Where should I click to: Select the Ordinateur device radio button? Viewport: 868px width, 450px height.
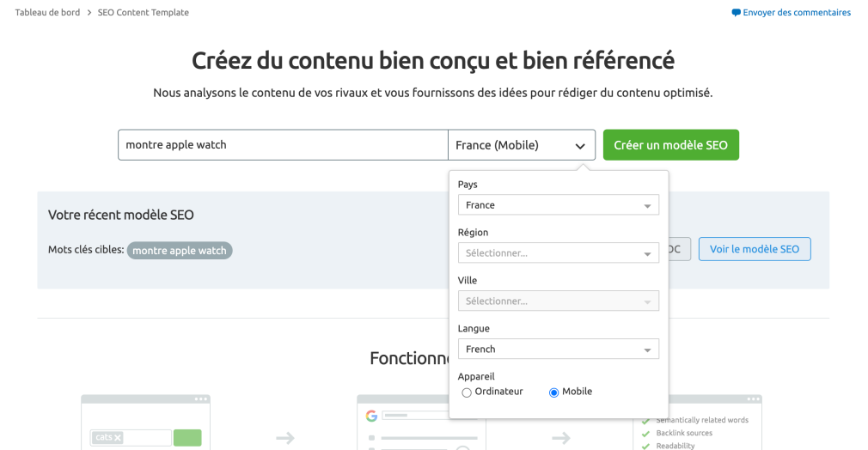coord(467,392)
